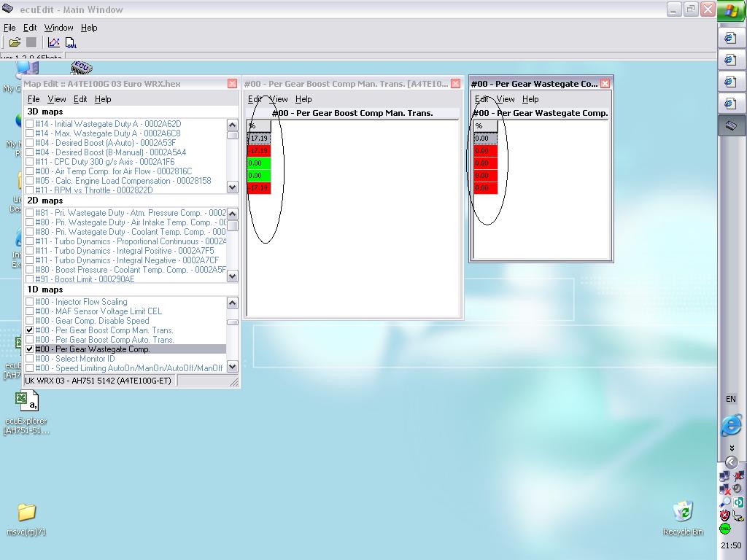Click % header in Wastegate Comp. table
Screen dimensions: 747x560
coord(485,125)
